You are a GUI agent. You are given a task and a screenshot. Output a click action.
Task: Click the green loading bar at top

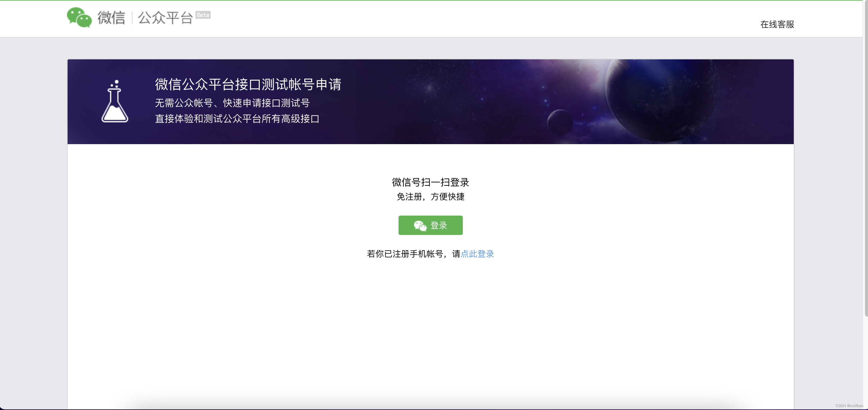pos(431,0)
